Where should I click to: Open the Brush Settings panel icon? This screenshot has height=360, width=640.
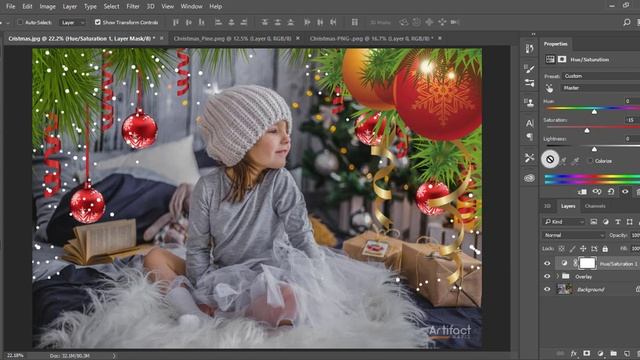click(x=529, y=83)
